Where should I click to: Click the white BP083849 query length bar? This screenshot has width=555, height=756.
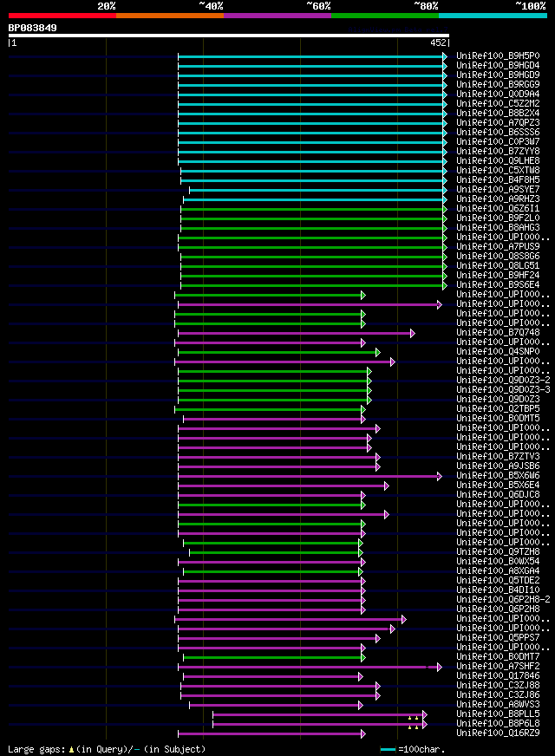coord(229,36)
